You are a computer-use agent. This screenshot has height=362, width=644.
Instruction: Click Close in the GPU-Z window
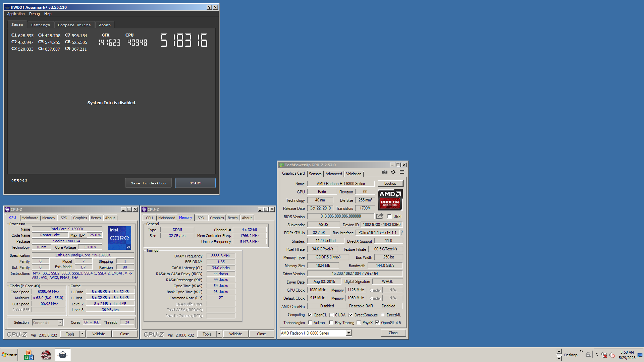(x=393, y=333)
